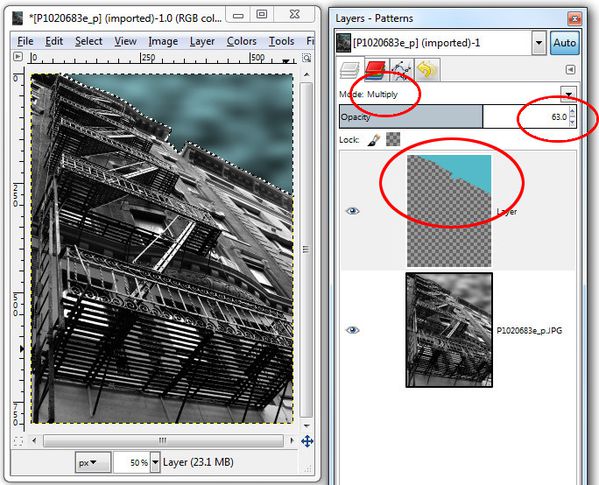Open the Tools menu
The height and width of the screenshot is (485, 599).
point(282,41)
